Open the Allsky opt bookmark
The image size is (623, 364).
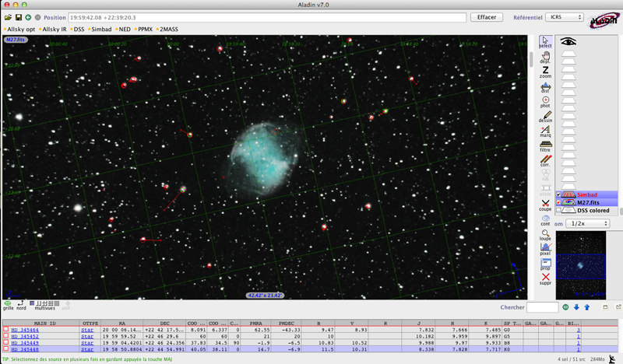coord(20,29)
